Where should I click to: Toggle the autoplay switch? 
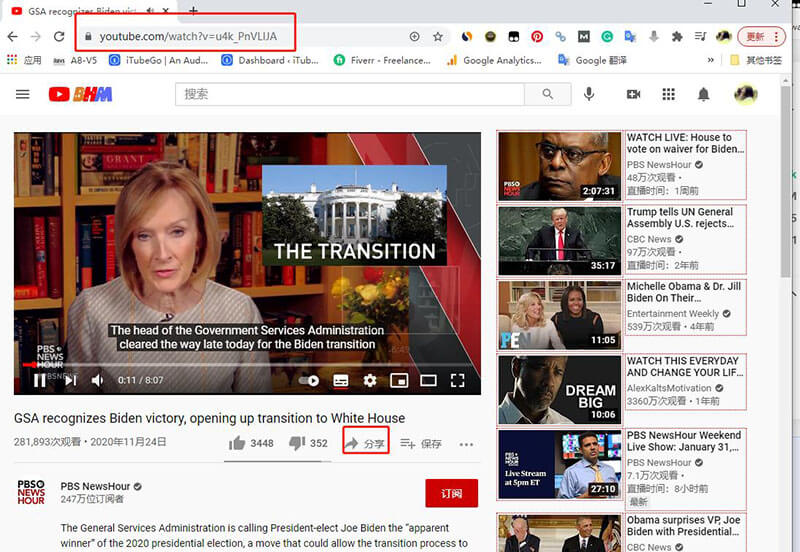point(309,381)
